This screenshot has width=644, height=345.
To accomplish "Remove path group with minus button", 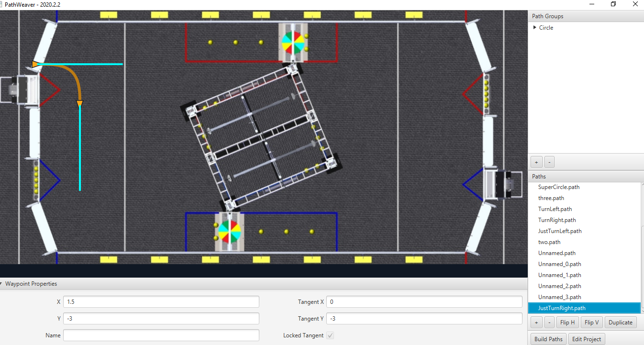I will click(x=550, y=162).
